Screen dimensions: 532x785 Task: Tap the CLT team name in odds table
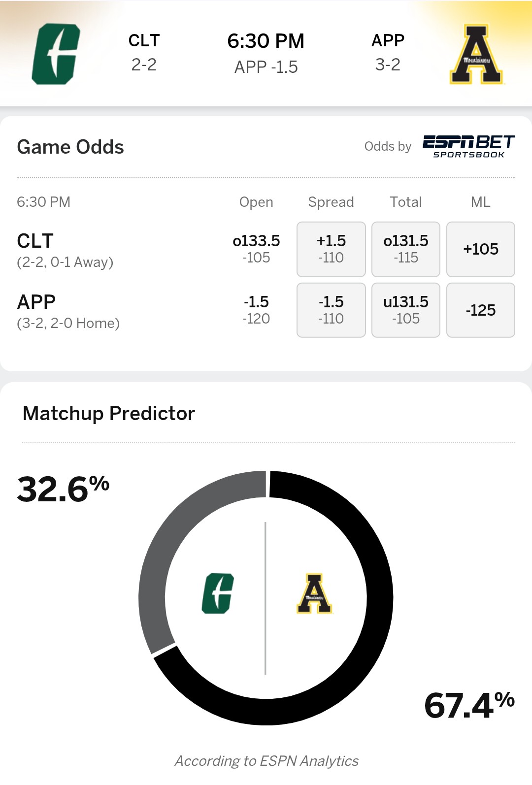(35, 241)
